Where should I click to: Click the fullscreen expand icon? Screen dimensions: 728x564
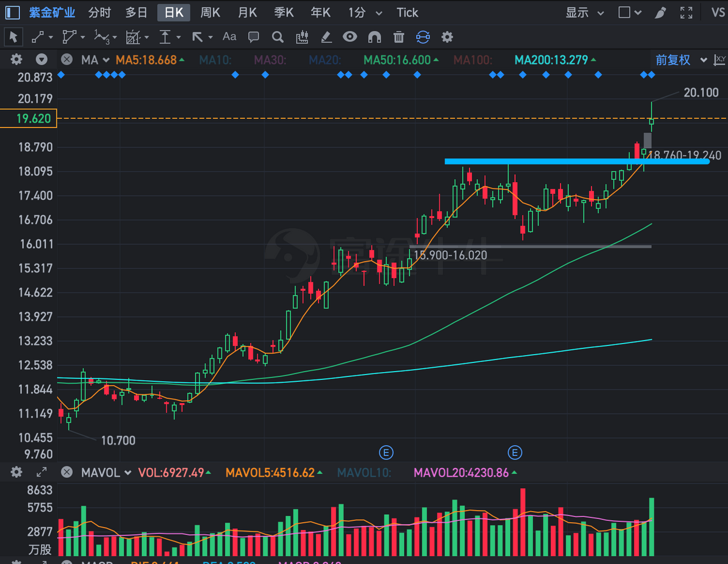point(686,13)
